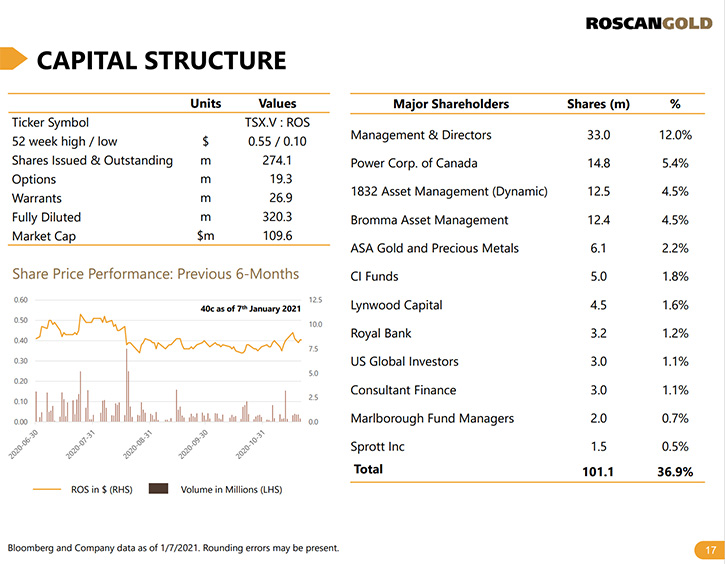
Task: Click the 2020-06-30 axis date
Action: [x=24, y=444]
